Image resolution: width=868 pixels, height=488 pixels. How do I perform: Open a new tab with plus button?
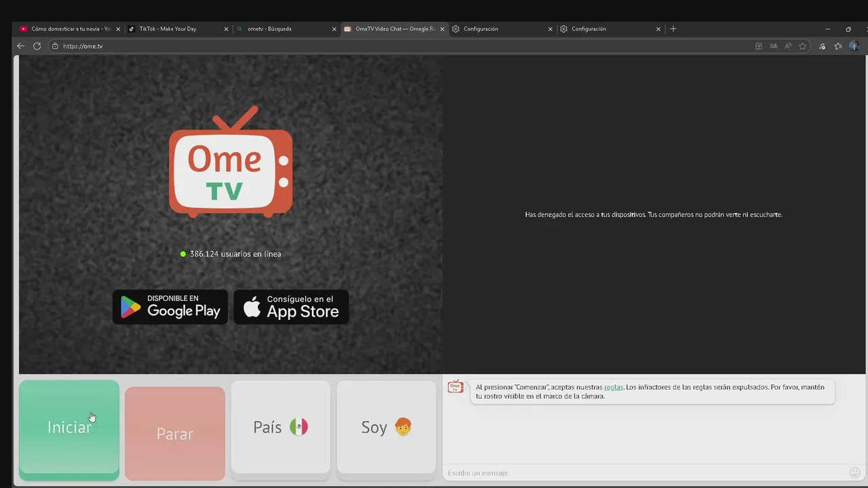(x=673, y=29)
